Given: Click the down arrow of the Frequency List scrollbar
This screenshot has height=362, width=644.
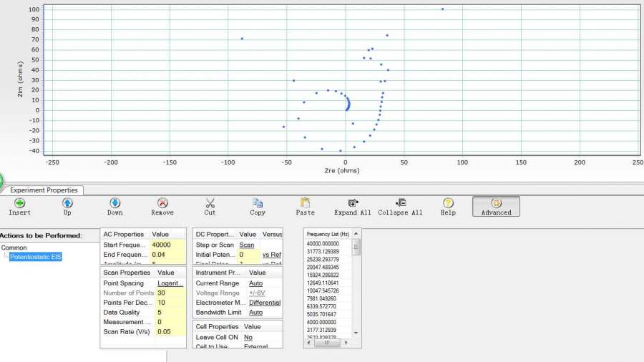Looking at the screenshot, I should [356, 333].
